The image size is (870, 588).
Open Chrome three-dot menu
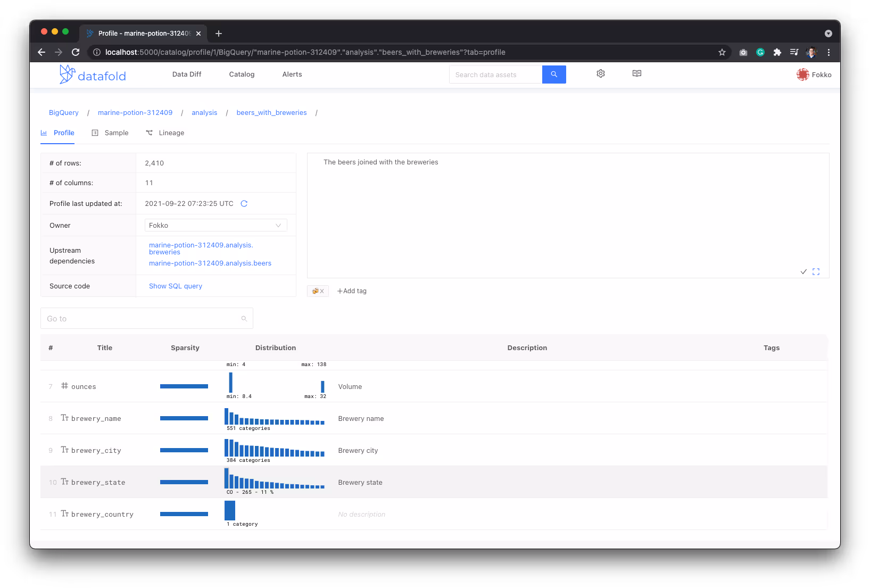coord(828,52)
